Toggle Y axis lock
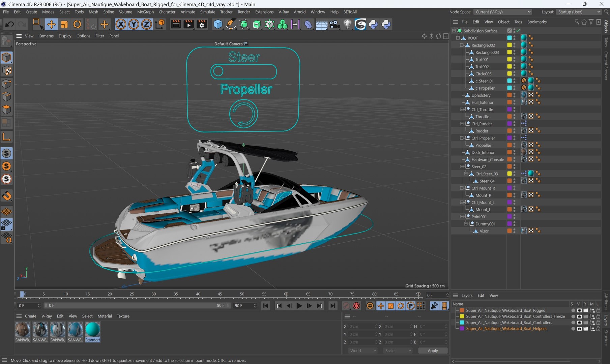The width and height of the screenshot is (610, 364). point(134,24)
